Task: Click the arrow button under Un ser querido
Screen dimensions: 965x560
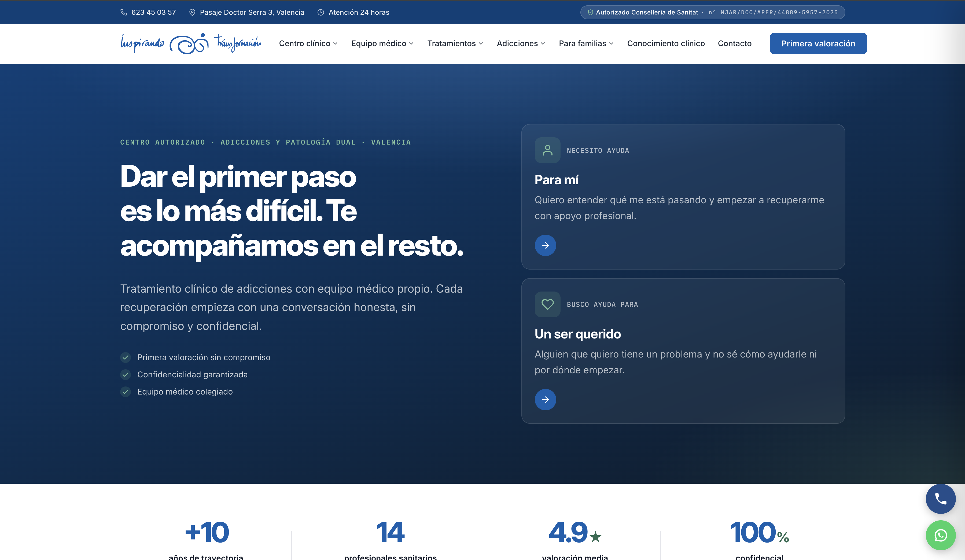Action: [x=545, y=400]
